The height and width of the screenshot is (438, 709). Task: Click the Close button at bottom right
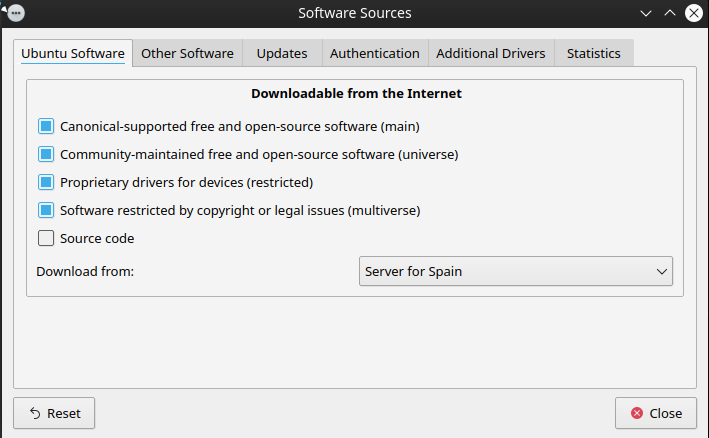[x=655, y=413]
